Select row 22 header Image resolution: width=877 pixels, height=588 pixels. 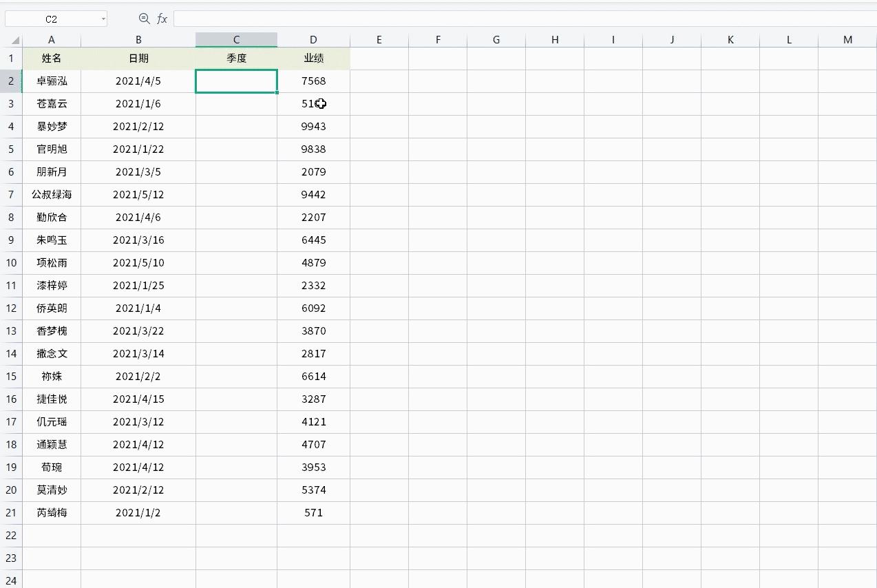tap(11, 536)
